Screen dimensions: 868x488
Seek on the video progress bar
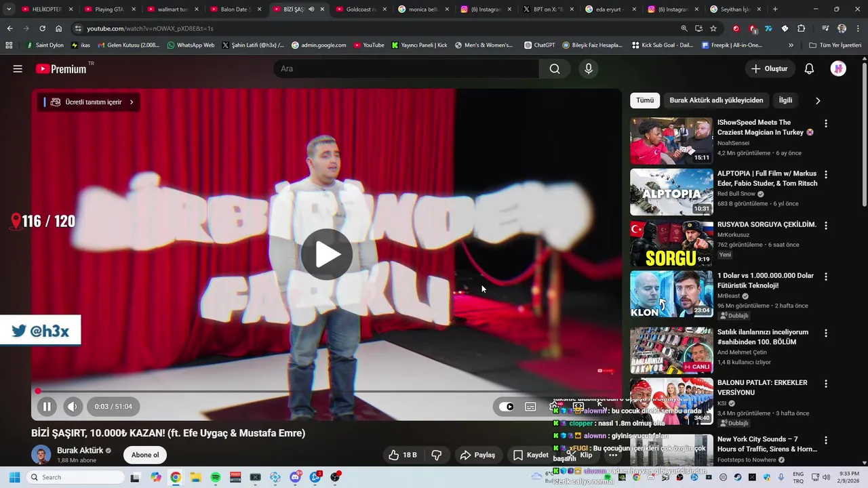click(326, 391)
